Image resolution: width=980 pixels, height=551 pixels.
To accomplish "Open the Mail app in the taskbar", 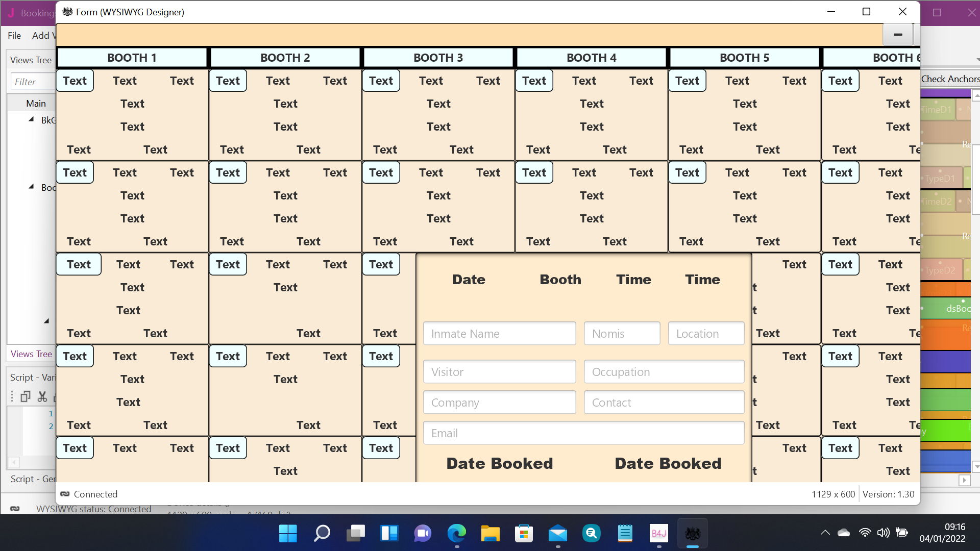I will pos(557,534).
